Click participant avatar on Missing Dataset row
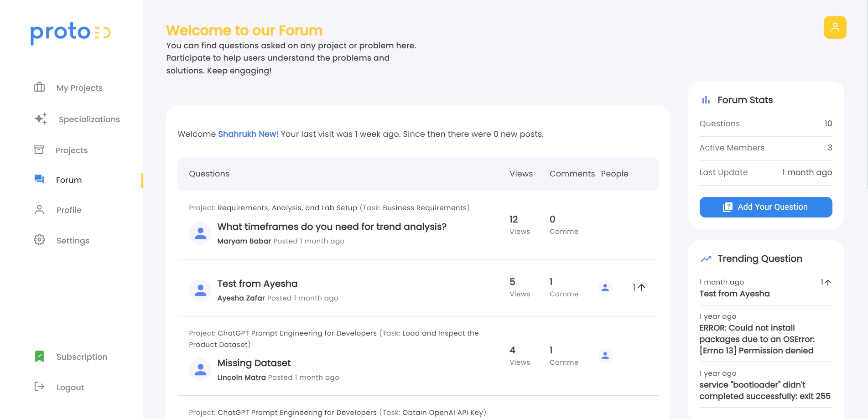Screen dimensions: 868x419 605,356
